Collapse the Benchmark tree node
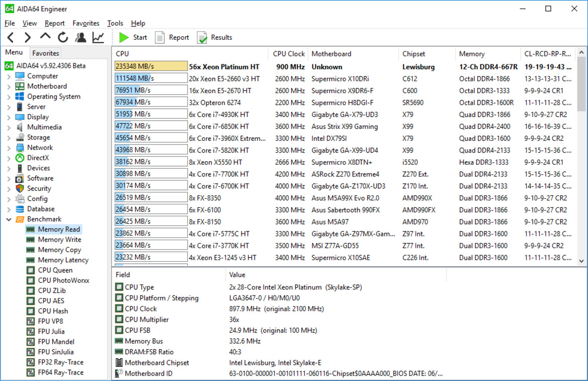588x381 pixels. pos(9,219)
